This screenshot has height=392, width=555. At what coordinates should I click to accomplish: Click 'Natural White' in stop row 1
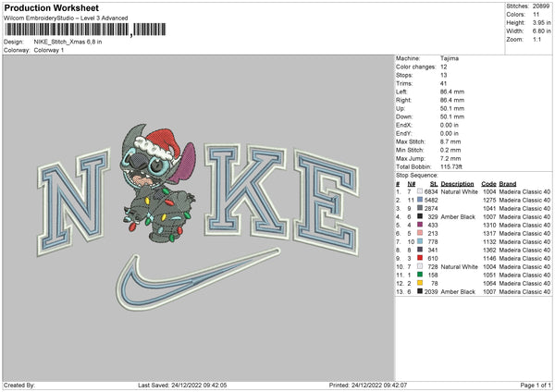point(459,191)
